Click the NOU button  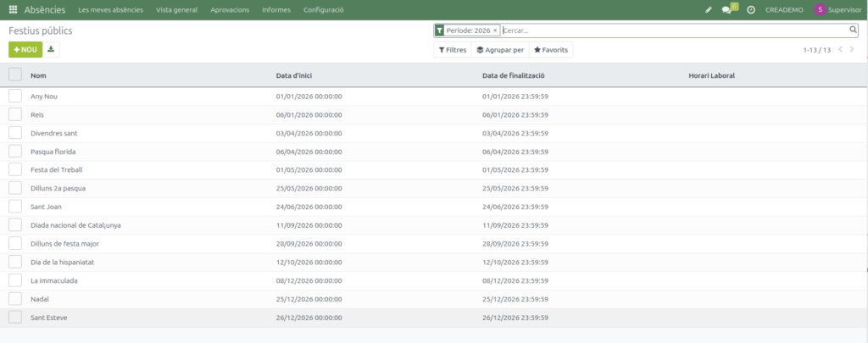click(x=25, y=50)
